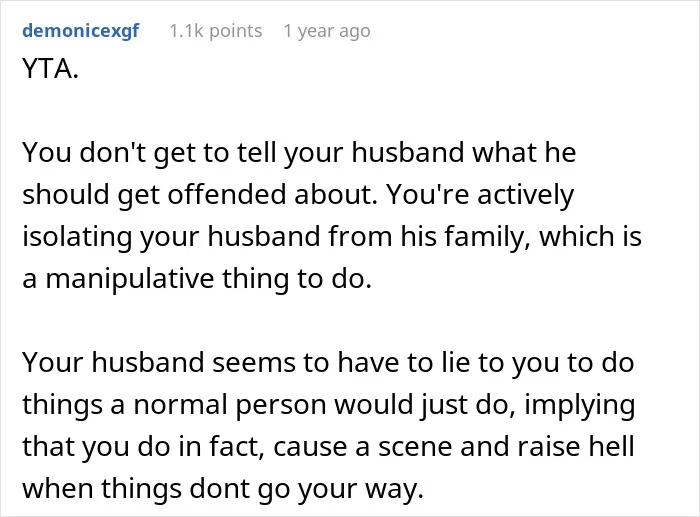The height and width of the screenshot is (517, 700).
Task: Click the line starting 'isolating your husband from'
Action: click(x=332, y=237)
